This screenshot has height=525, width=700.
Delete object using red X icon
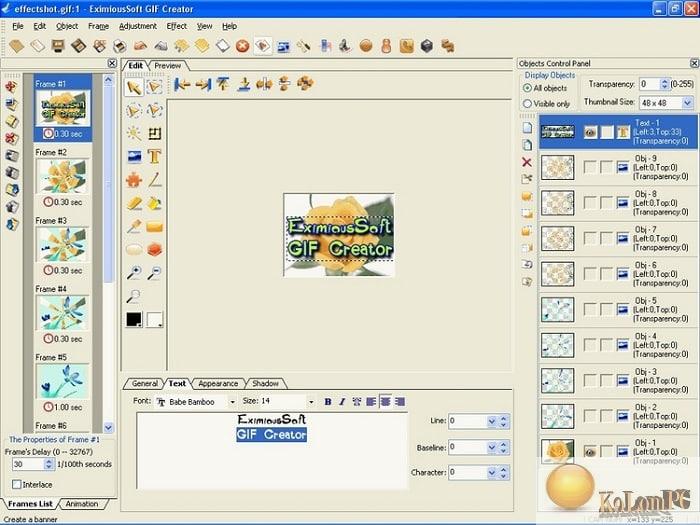pyautogui.click(x=527, y=162)
